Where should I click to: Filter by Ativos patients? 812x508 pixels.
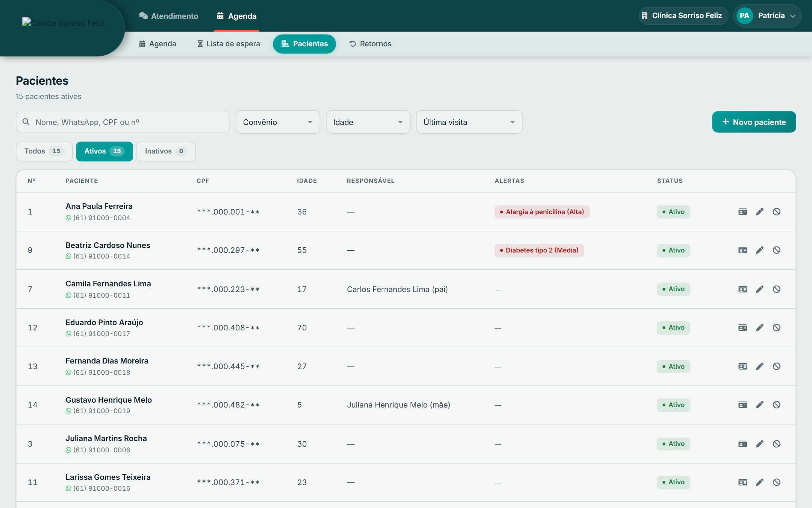[105, 151]
